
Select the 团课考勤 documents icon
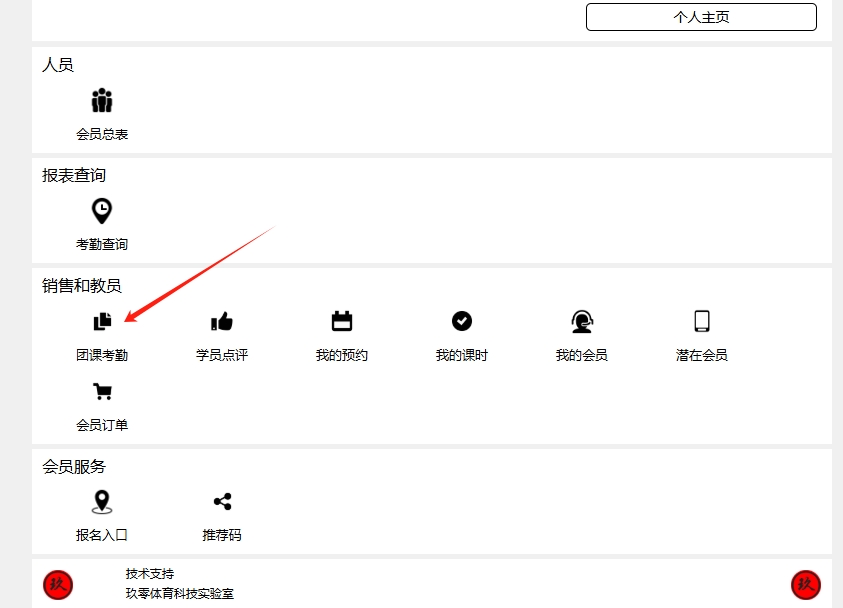pyautogui.click(x=102, y=321)
